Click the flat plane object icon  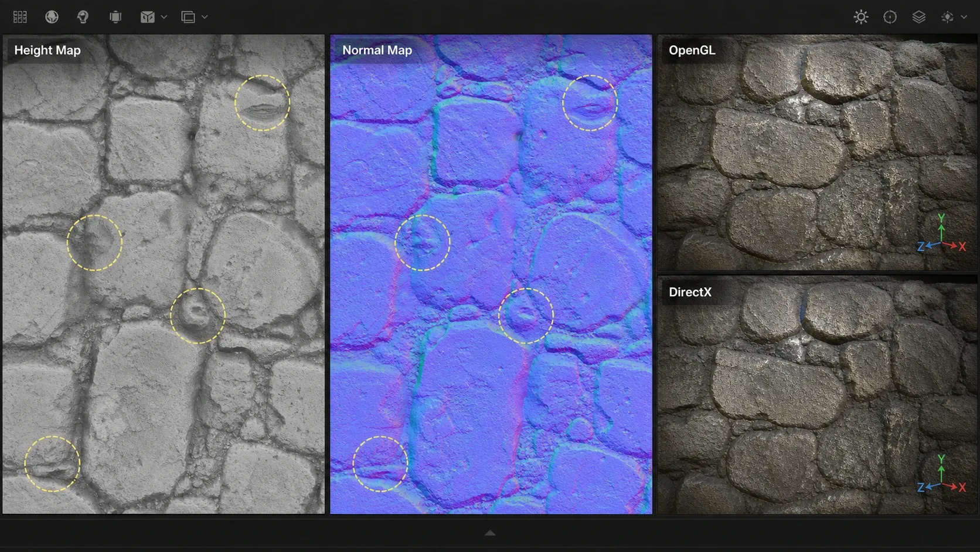[115, 17]
